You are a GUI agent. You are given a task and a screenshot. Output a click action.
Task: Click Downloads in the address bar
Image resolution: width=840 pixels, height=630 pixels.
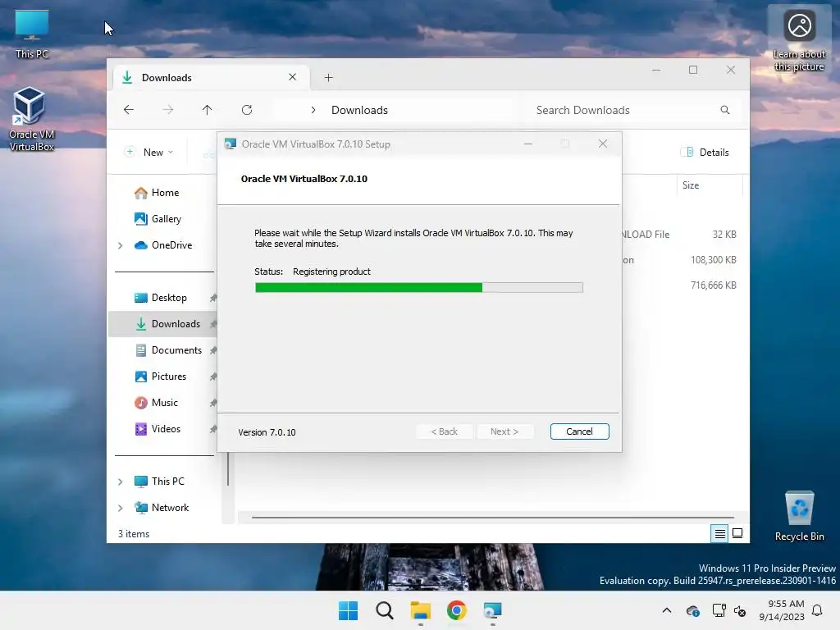point(359,110)
